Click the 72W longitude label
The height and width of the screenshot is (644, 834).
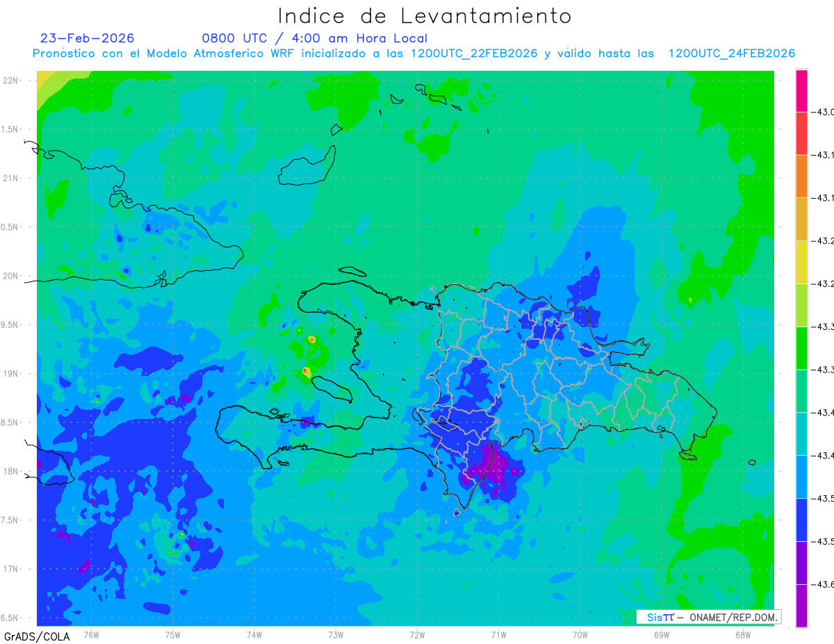point(417,634)
